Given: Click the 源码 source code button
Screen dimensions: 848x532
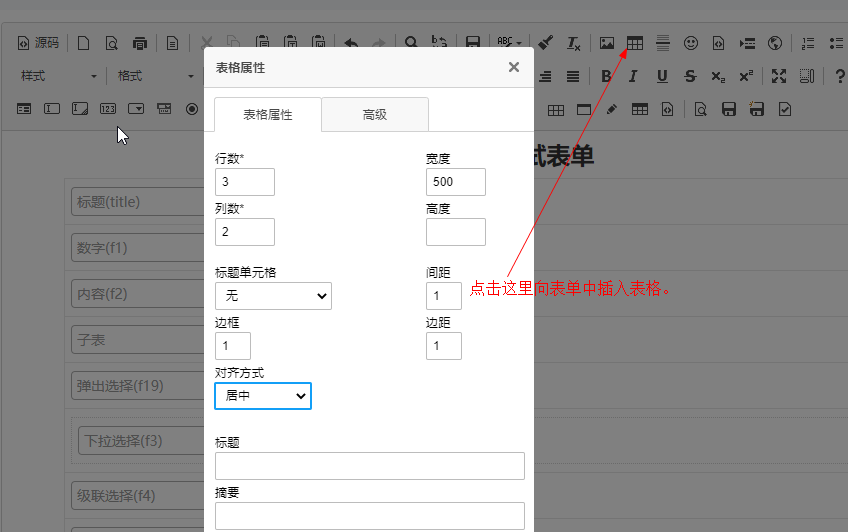Looking at the screenshot, I should coord(38,43).
